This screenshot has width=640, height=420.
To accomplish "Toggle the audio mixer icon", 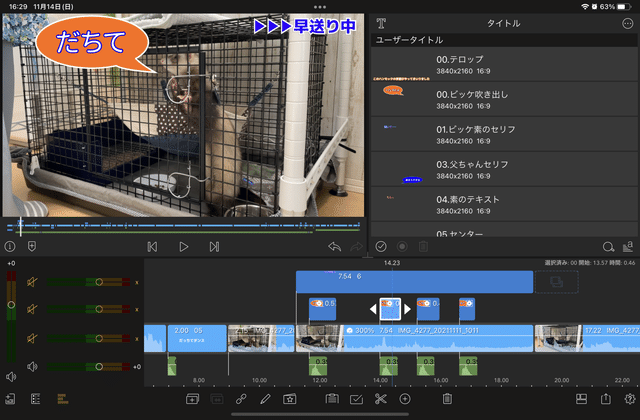I will [x=62, y=399].
